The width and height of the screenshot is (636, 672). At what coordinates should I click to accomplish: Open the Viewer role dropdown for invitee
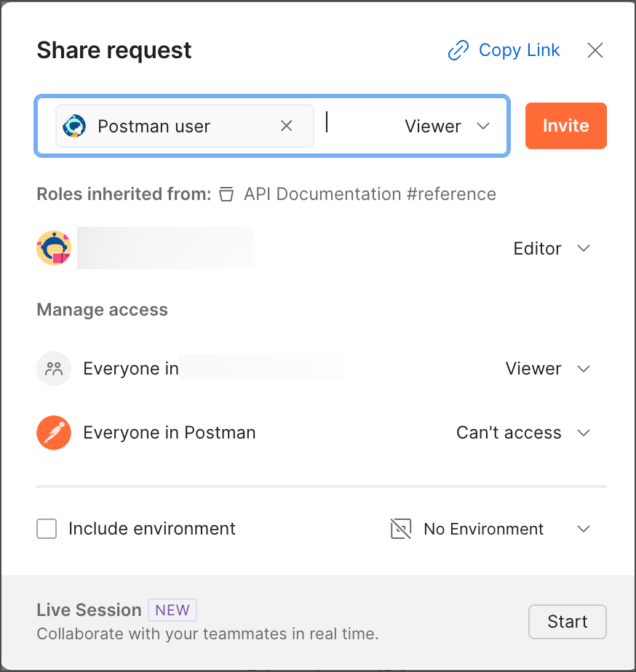[447, 126]
